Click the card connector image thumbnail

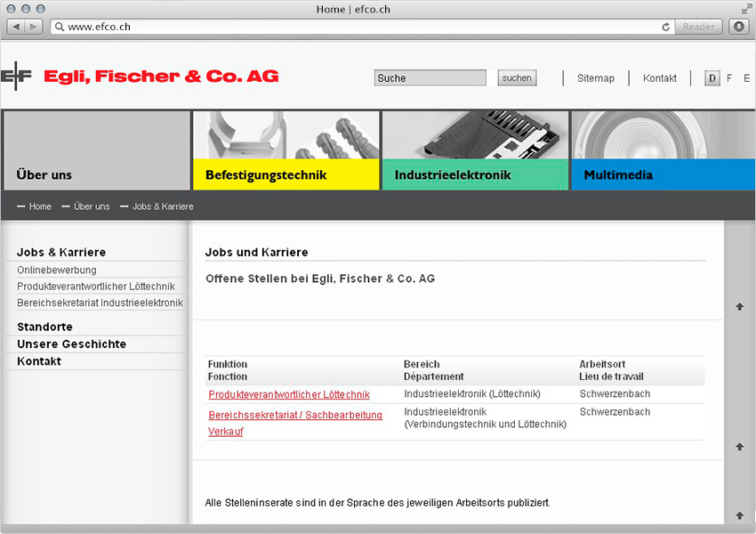(x=476, y=135)
